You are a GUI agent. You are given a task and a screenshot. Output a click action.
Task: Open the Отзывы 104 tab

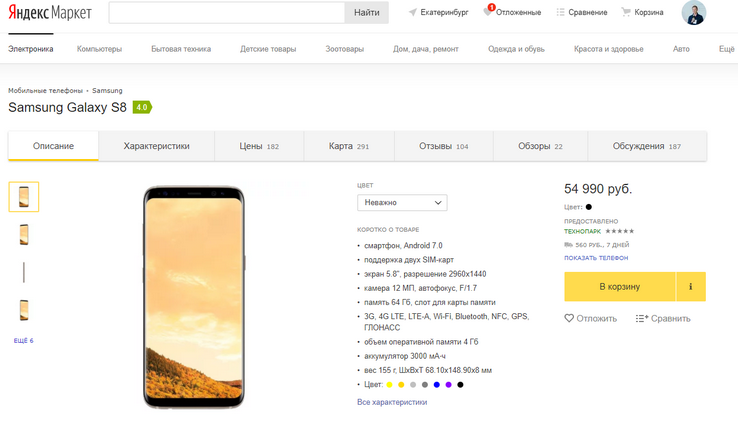tap(443, 146)
